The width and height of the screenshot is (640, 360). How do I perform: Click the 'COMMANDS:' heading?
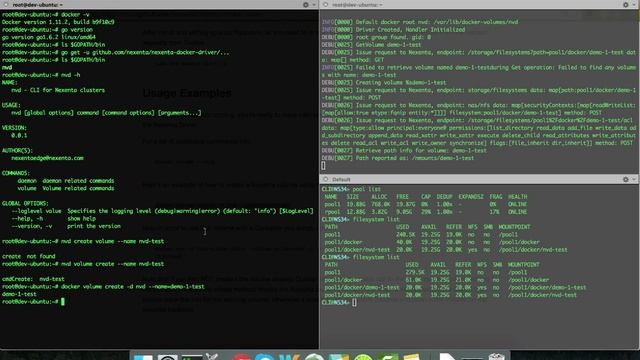pyautogui.click(x=16, y=173)
